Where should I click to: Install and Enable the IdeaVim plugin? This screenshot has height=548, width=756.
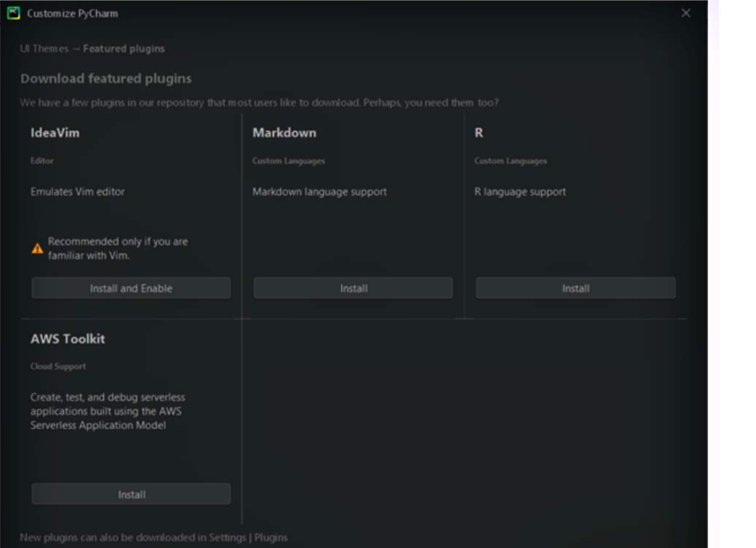131,288
